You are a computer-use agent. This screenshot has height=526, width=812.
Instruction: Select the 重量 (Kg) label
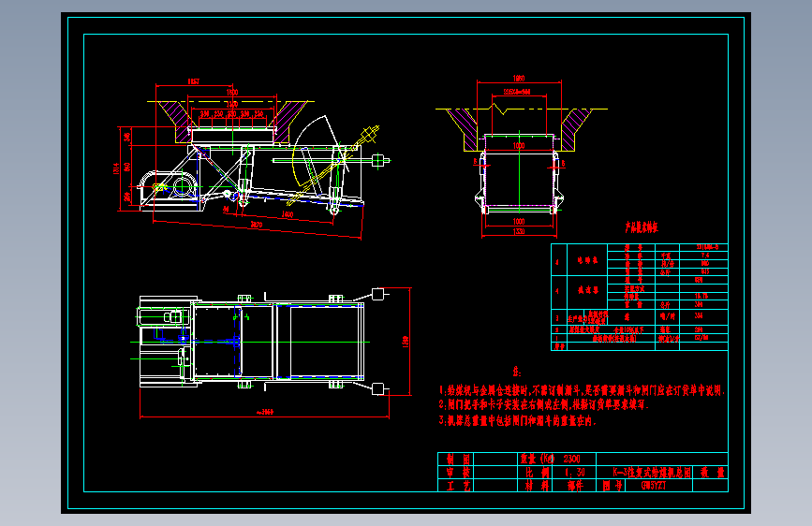(x=538, y=459)
